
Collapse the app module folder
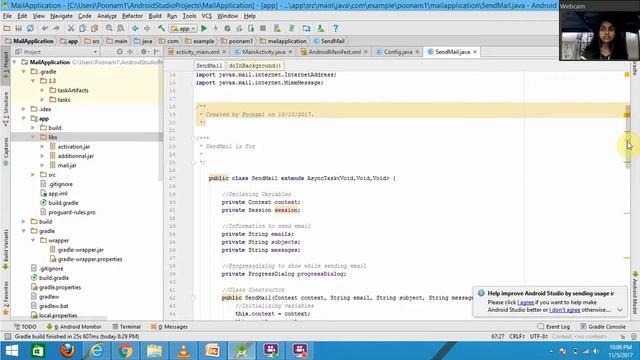click(x=24, y=118)
